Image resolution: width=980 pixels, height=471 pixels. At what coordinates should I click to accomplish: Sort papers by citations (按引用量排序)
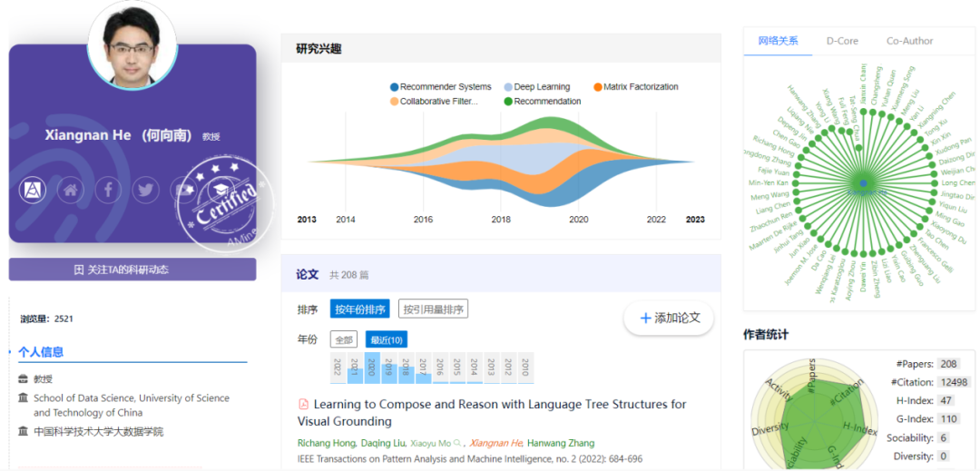(x=433, y=309)
